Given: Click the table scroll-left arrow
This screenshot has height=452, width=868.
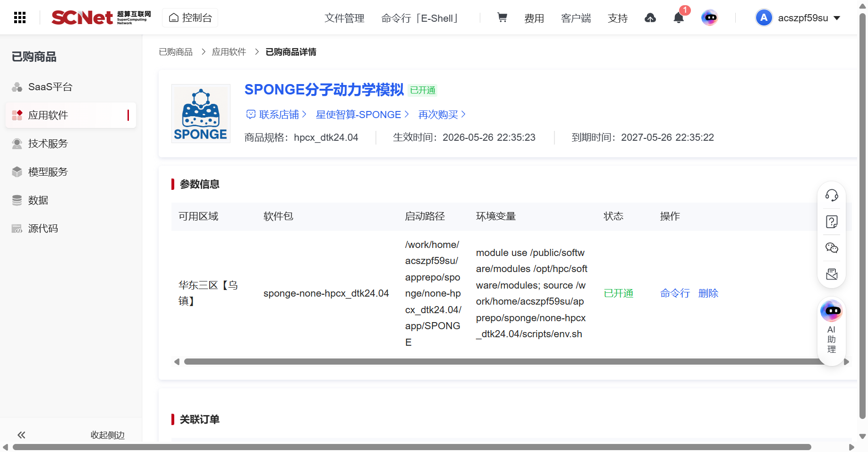Looking at the screenshot, I should pyautogui.click(x=177, y=362).
